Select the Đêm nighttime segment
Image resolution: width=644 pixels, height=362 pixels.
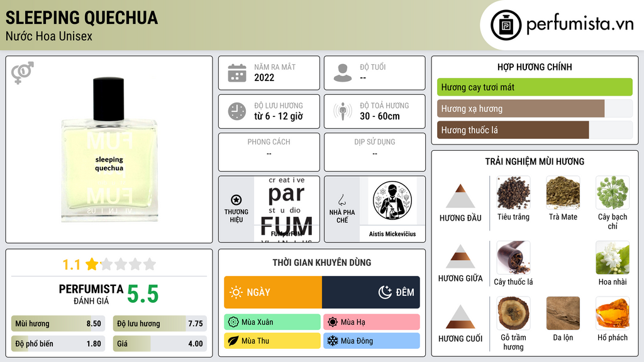click(371, 292)
